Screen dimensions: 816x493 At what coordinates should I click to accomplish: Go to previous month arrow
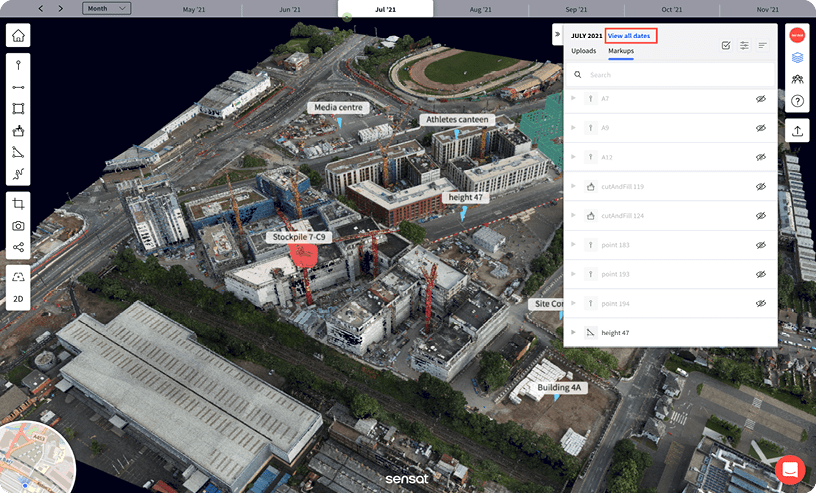tap(41, 8)
